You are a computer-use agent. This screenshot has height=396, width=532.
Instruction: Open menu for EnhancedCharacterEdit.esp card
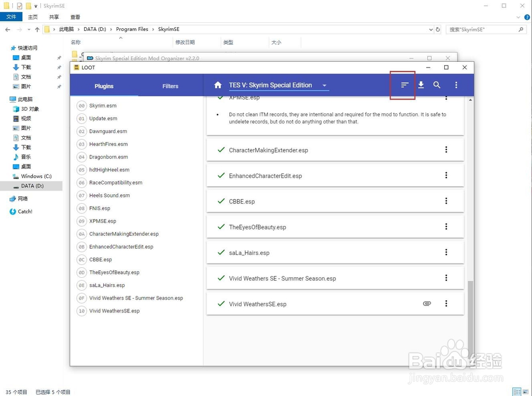446,176
